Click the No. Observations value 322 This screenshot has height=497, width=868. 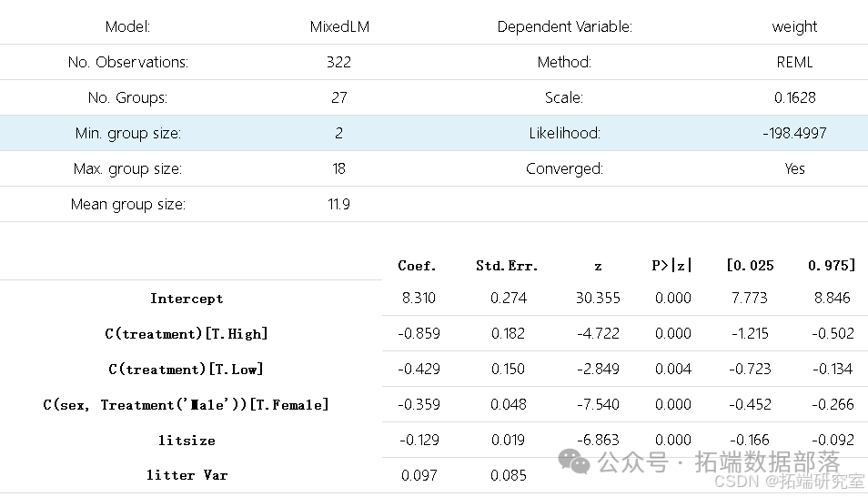[338, 62]
